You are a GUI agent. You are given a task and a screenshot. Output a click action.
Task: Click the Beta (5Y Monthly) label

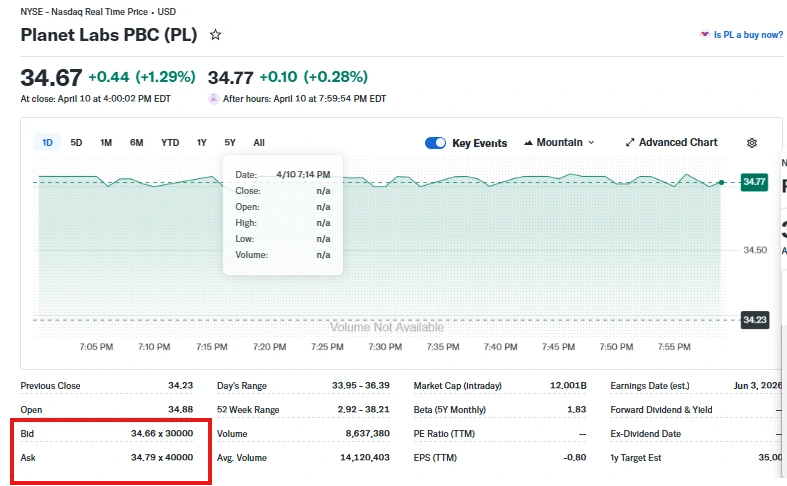450,410
